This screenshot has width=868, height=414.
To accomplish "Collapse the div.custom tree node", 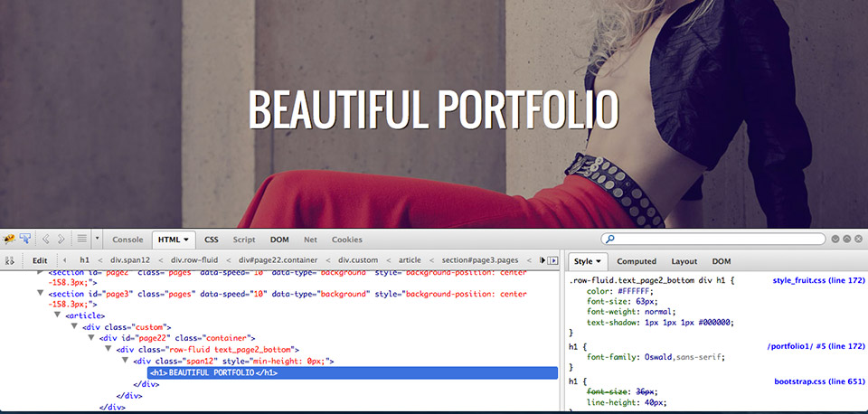I will tap(74, 326).
